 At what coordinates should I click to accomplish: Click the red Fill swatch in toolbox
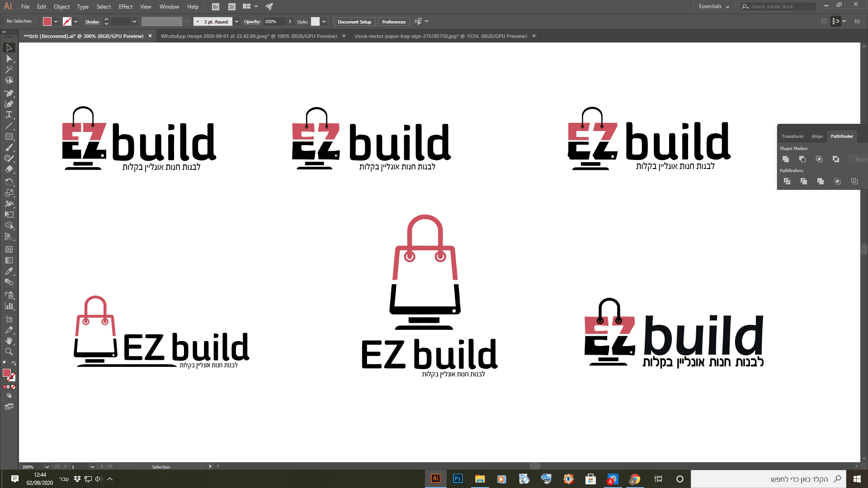click(6, 373)
